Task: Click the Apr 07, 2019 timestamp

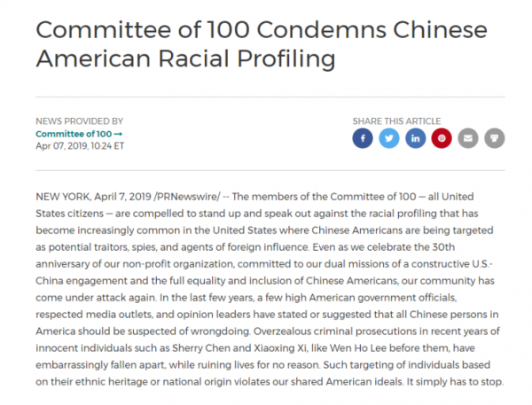Action: (80, 146)
